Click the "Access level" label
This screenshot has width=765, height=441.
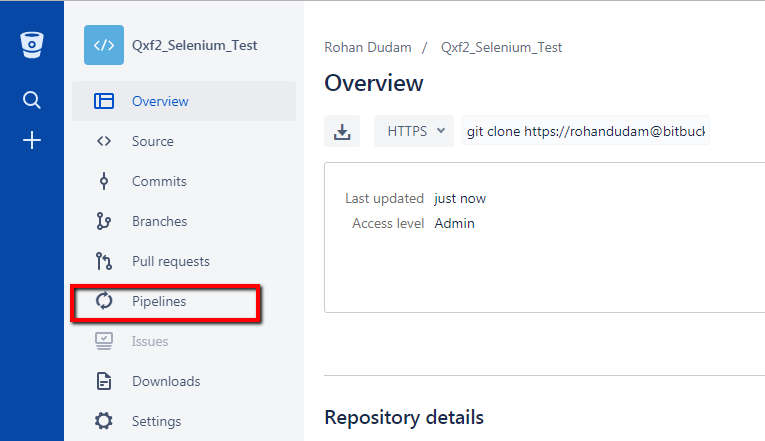(388, 223)
